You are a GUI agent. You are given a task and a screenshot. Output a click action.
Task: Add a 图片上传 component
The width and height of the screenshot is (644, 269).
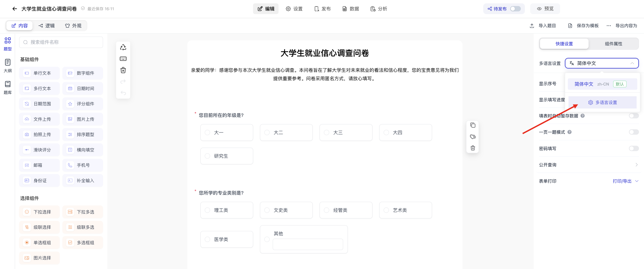coord(83,119)
